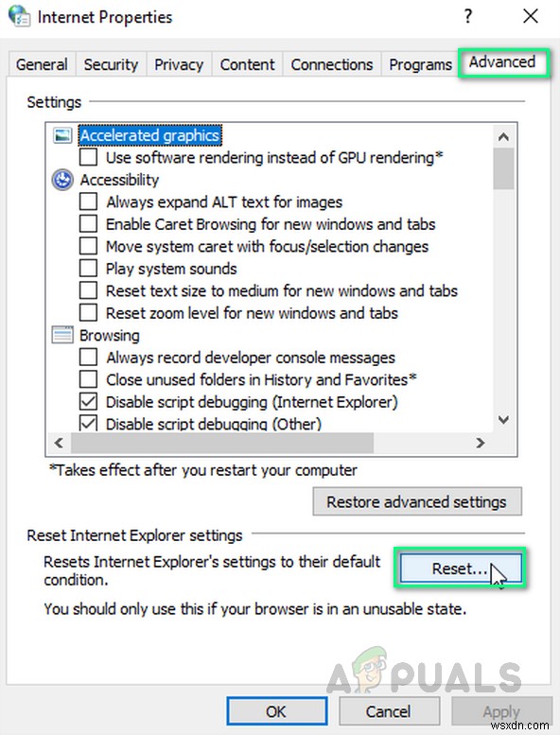The width and height of the screenshot is (560, 735).
Task: Uncheck Disable script debugging (Internet Explorer)
Action: [88, 402]
